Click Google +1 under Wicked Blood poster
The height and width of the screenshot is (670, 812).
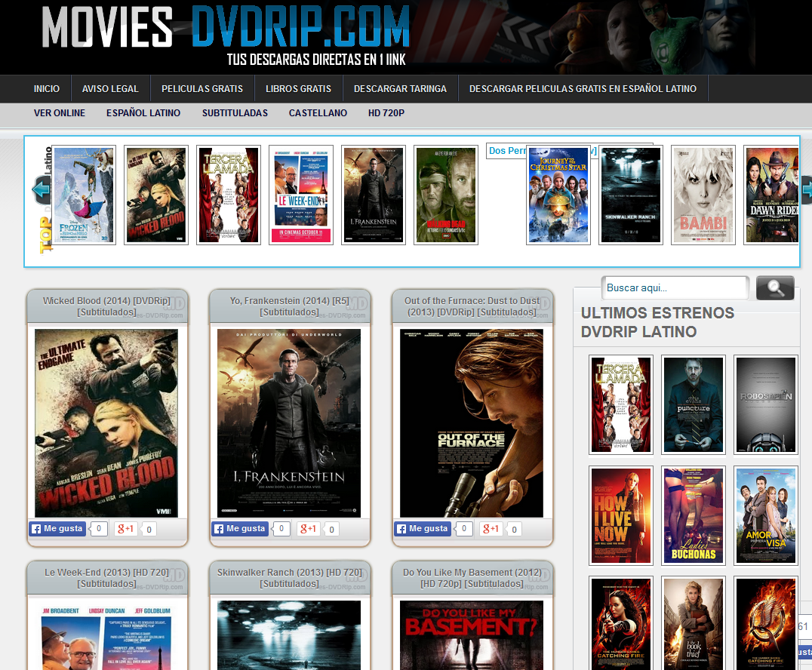tap(125, 529)
